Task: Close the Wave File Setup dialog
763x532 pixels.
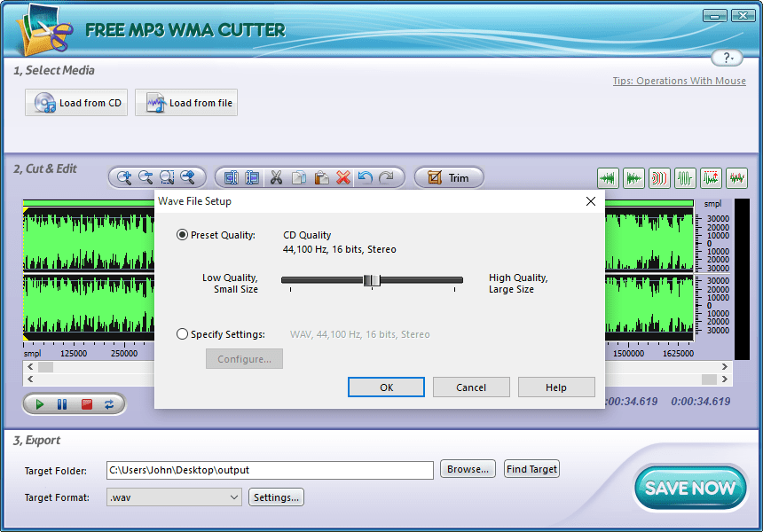Action: [x=591, y=201]
